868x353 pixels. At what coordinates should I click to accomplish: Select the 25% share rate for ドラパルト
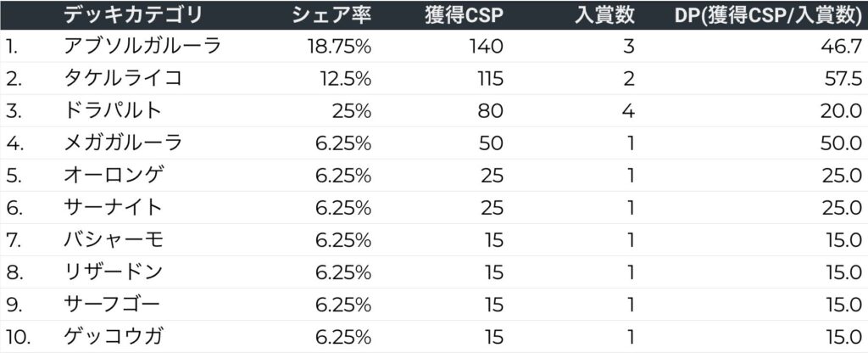[x=353, y=110]
